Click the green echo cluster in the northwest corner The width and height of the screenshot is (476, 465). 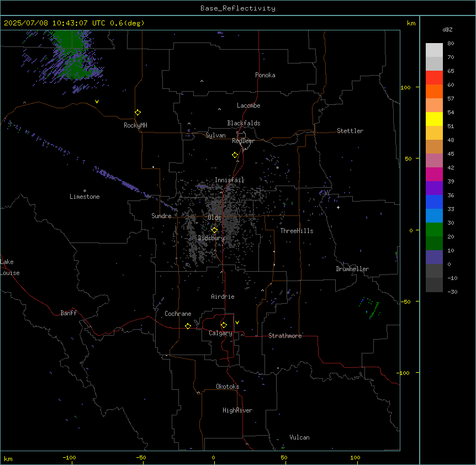71,55
